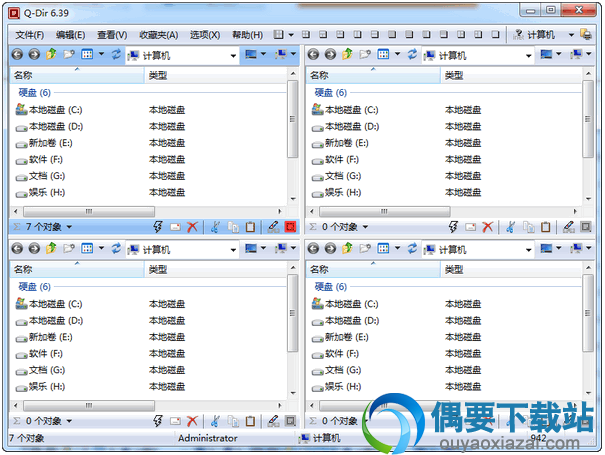Sort by 名称 column in top-left pane
605x455 pixels.
77,75
